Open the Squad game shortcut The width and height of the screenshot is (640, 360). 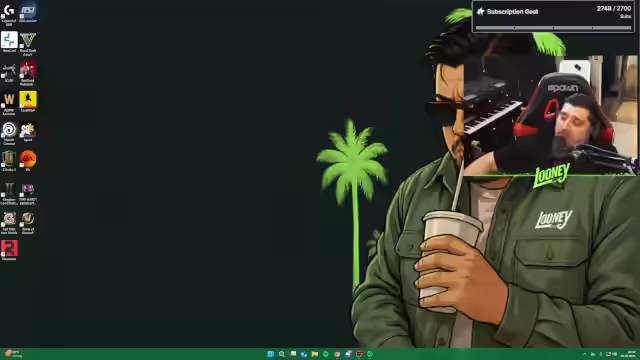coord(28,132)
